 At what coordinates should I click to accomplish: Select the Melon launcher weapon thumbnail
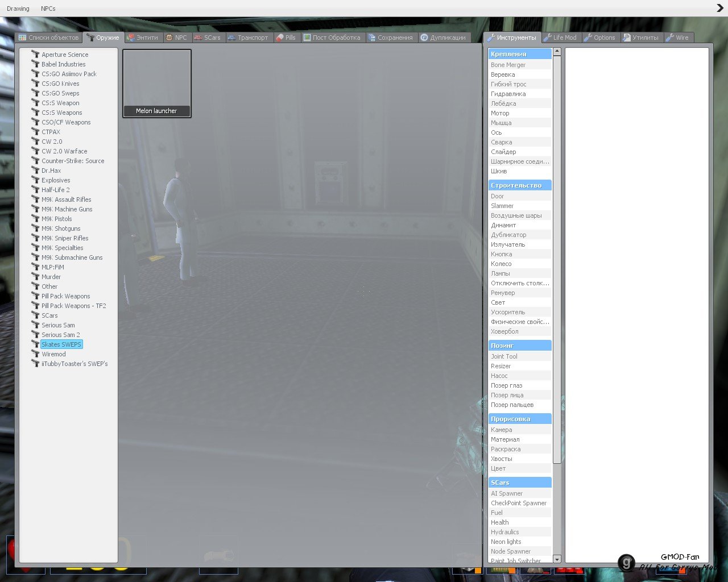(157, 84)
